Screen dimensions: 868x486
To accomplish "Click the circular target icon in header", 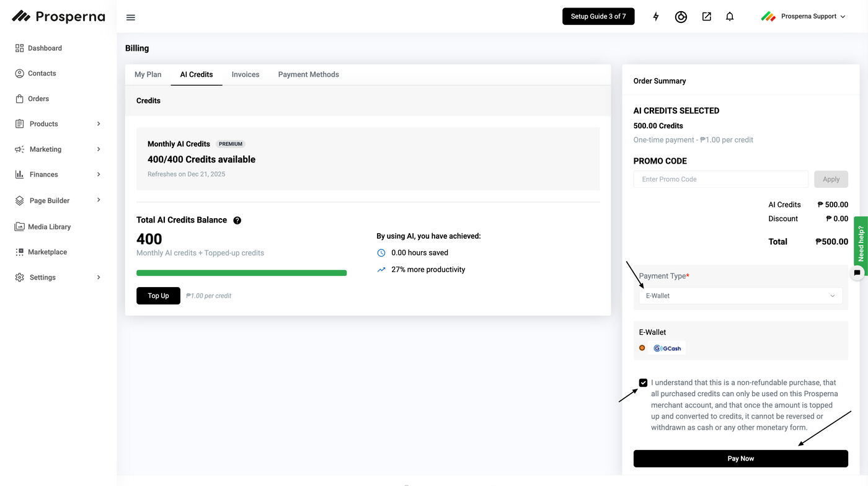I will [681, 17].
